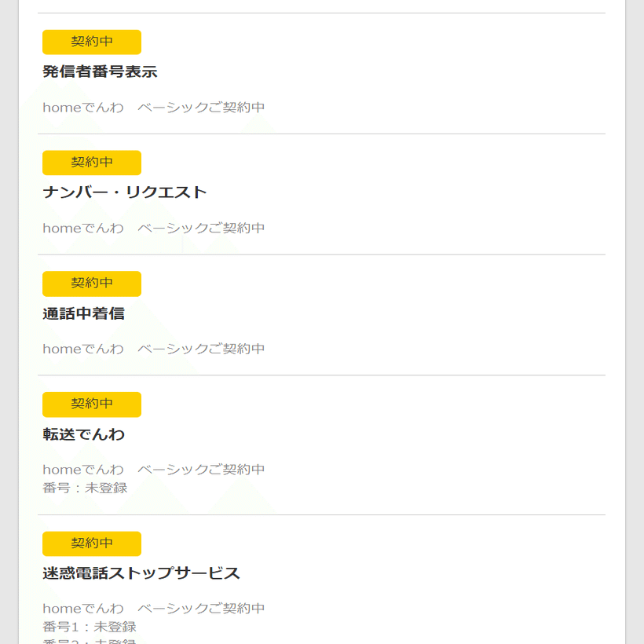
Task: Open the 転送でんわ service title
Action: [83, 434]
